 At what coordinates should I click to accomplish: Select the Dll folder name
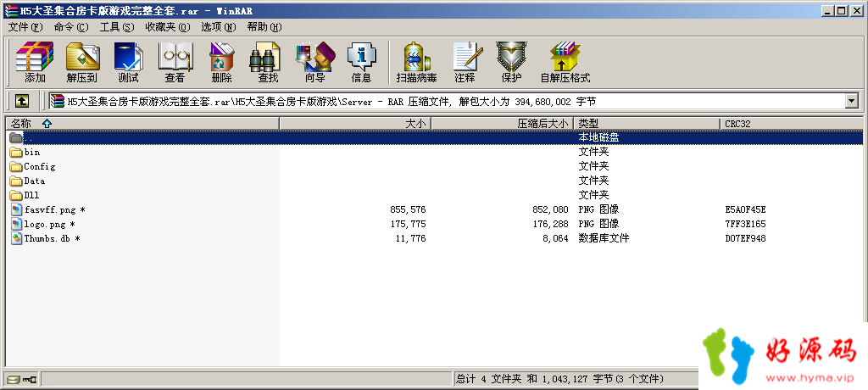[31, 195]
